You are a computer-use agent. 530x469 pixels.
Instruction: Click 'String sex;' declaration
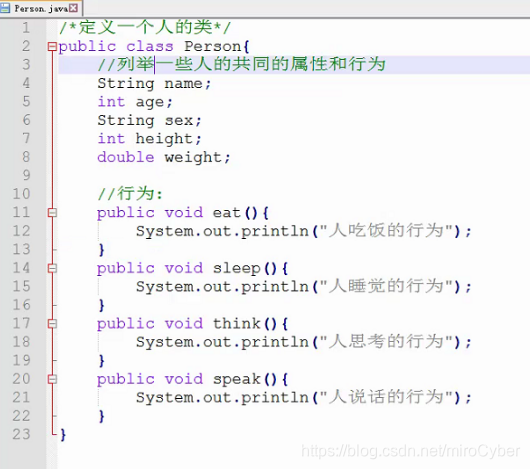[x=149, y=120]
